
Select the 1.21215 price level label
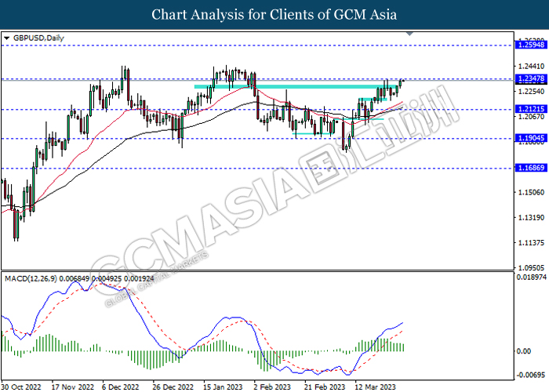coord(531,109)
